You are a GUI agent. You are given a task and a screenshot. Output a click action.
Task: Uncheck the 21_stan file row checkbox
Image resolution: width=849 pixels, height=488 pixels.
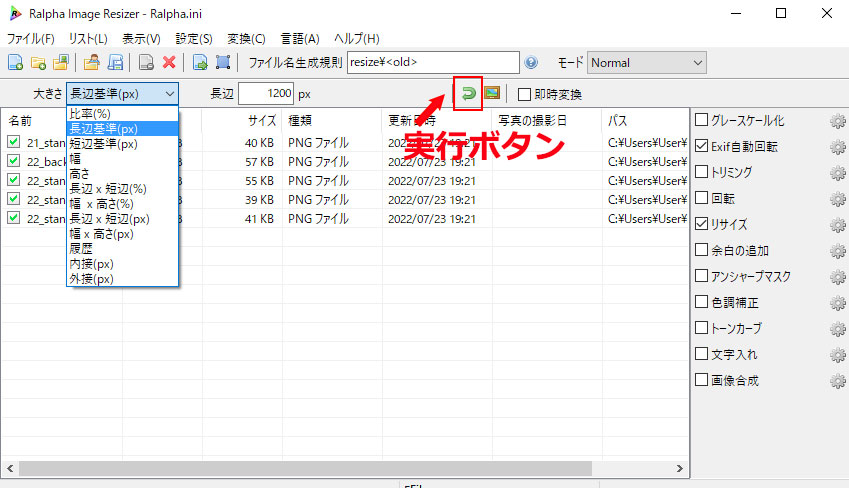(14, 142)
